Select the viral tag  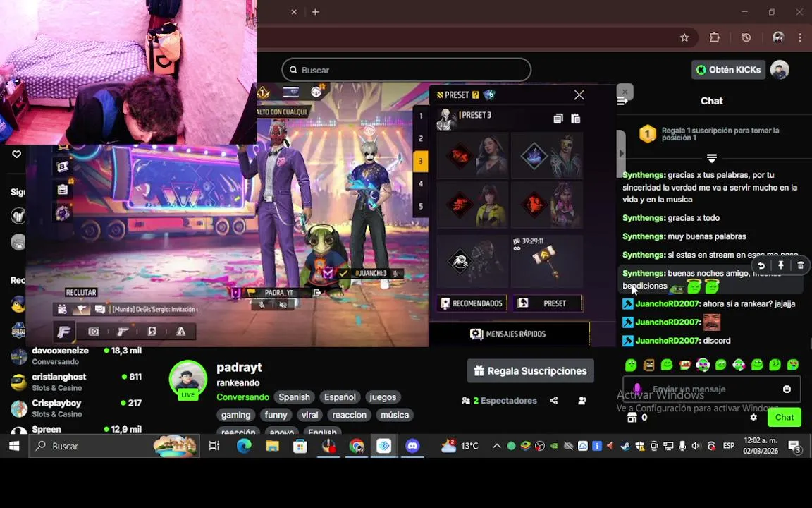pyautogui.click(x=309, y=415)
